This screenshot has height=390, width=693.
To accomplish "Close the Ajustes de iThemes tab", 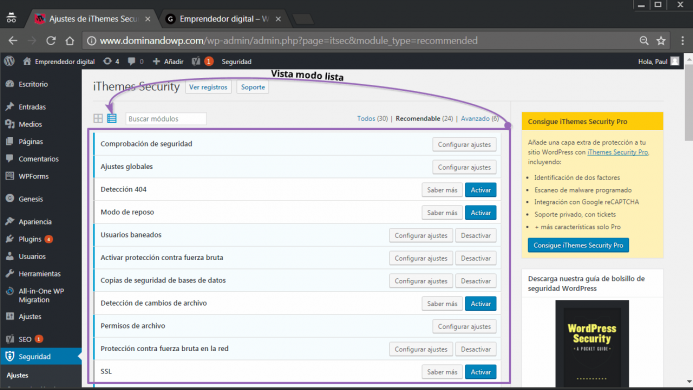I will point(148,19).
